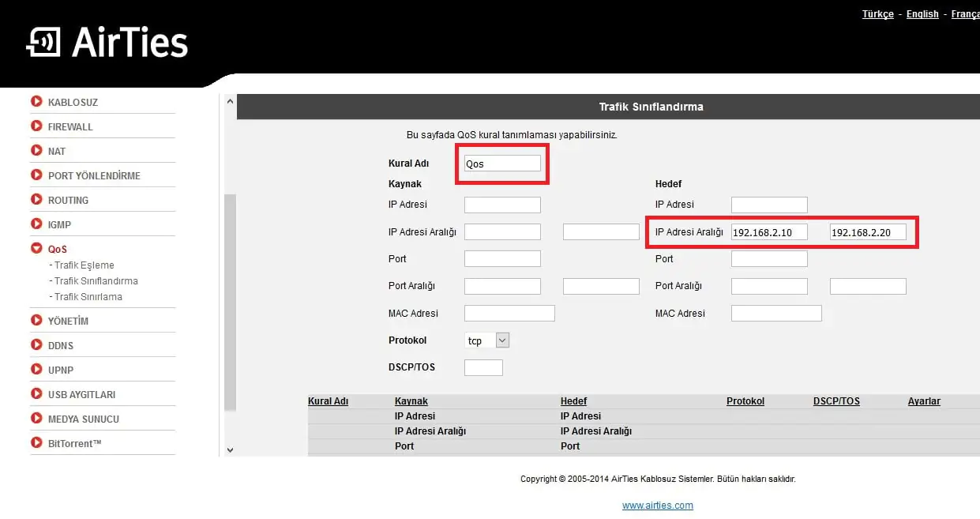Click the red arrow icon beside USB AYGITLARI
The width and height of the screenshot is (980, 519).
[x=36, y=393]
